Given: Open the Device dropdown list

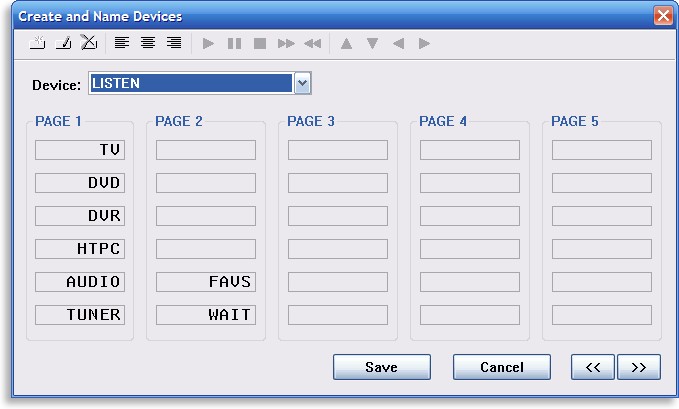Looking at the screenshot, I should pos(303,84).
